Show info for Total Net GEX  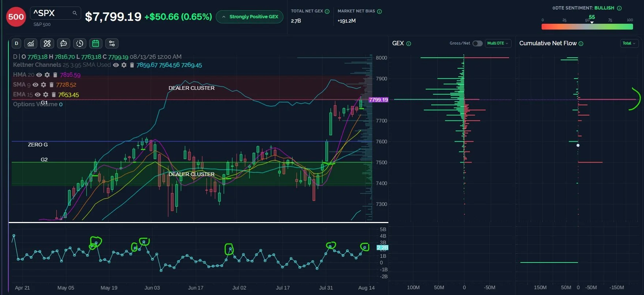(327, 11)
